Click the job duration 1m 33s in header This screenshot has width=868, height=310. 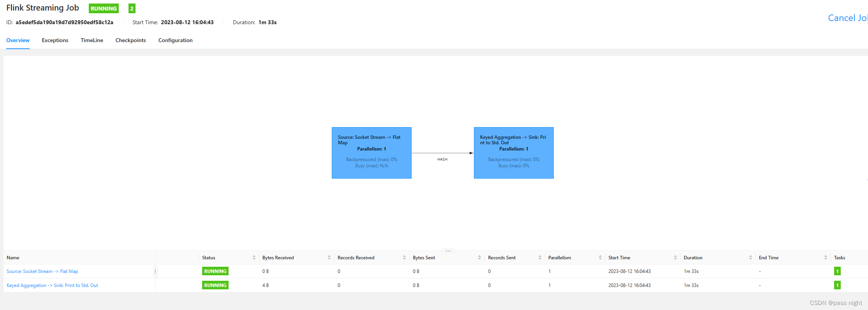point(268,22)
